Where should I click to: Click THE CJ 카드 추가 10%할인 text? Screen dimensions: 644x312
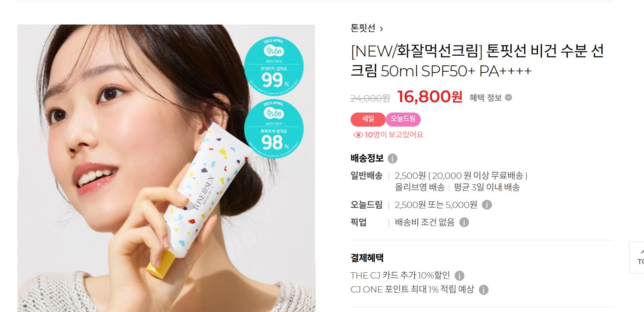(400, 275)
